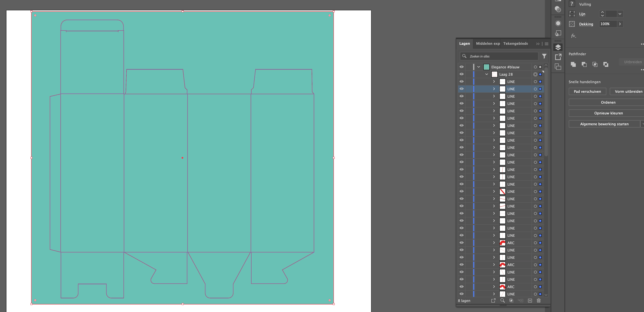Hide the first ARC sublayer
This screenshot has width=644, height=312.
[x=461, y=243]
